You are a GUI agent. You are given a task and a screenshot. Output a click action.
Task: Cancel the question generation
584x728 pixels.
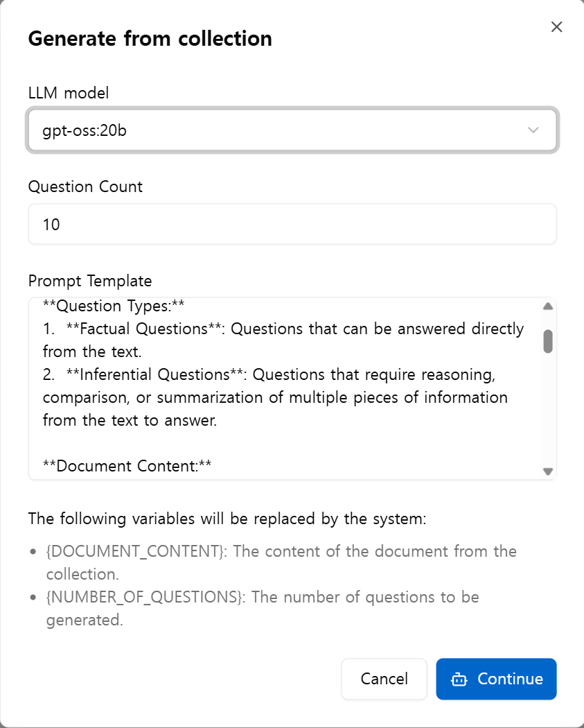pos(384,679)
